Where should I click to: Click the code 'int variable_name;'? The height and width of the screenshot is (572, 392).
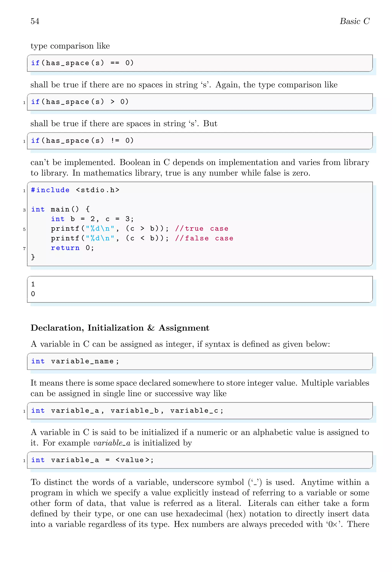pos(75,361)
